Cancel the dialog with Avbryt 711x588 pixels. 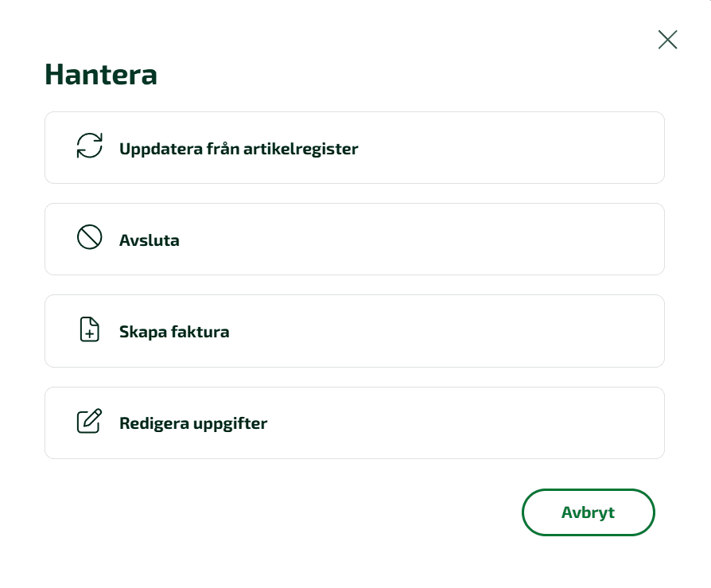(588, 512)
